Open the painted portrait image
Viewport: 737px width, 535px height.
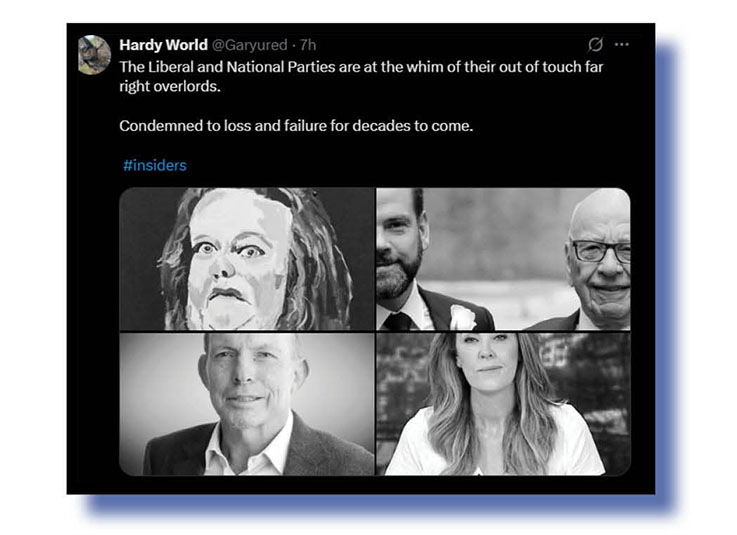coord(246,258)
